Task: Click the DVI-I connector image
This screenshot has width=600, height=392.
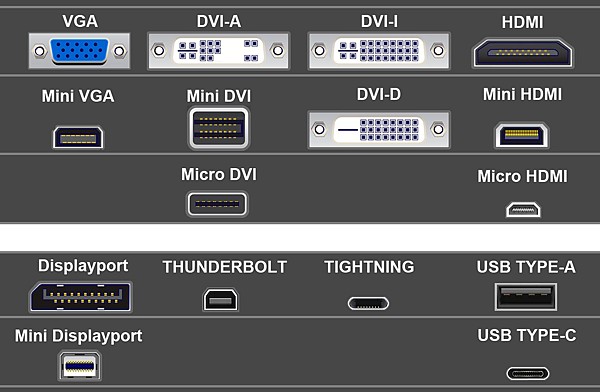Action: click(379, 51)
